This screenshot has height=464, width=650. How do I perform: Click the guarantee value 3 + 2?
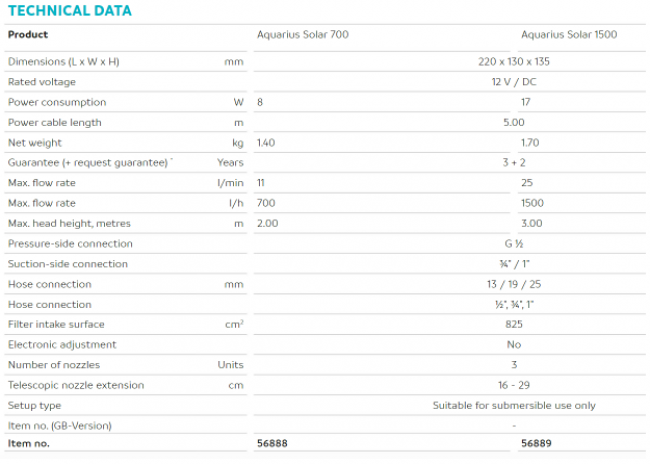(x=514, y=163)
